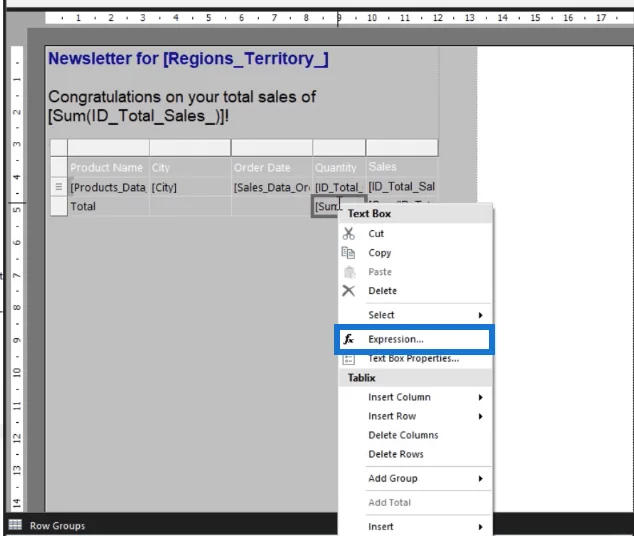Screen dimensions: 634x536
Task: Select the City header cell
Action: 190,167
